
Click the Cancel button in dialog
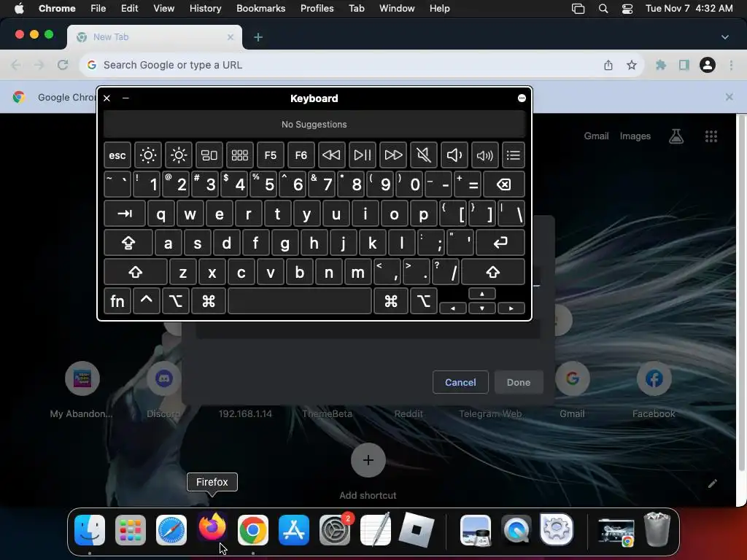(x=460, y=382)
